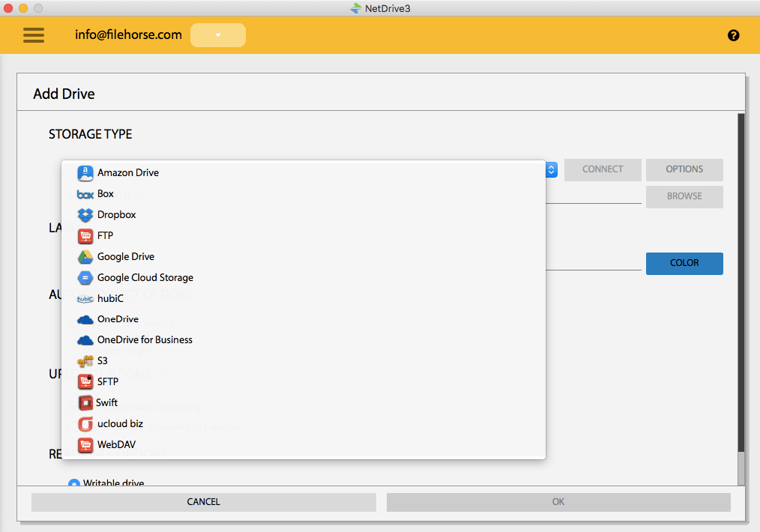This screenshot has height=532, width=760.
Task: Click the BROWSE button
Action: click(x=684, y=197)
